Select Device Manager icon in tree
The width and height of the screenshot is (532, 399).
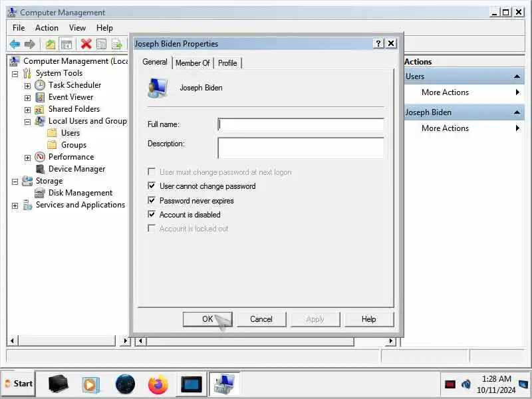click(x=40, y=169)
